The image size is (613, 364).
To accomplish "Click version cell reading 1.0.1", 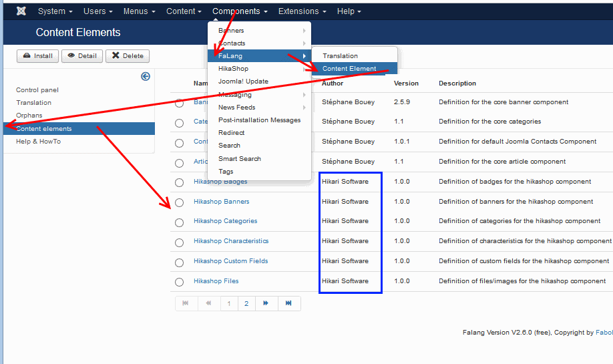I will coord(402,142).
